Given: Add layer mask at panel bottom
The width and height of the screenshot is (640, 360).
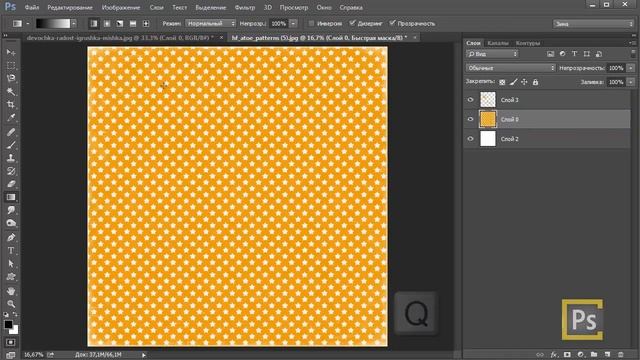Looking at the screenshot, I should [x=567, y=355].
